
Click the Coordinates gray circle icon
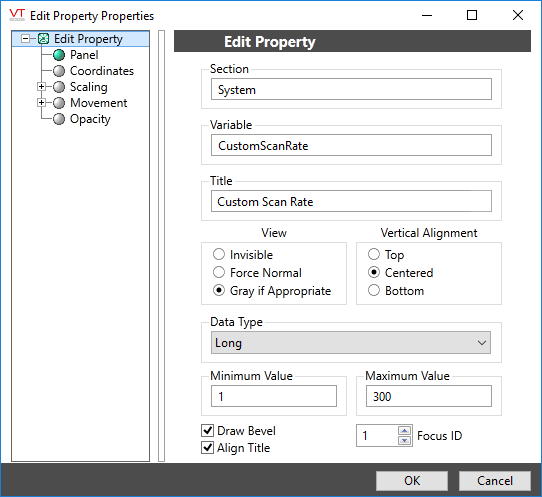(59, 71)
